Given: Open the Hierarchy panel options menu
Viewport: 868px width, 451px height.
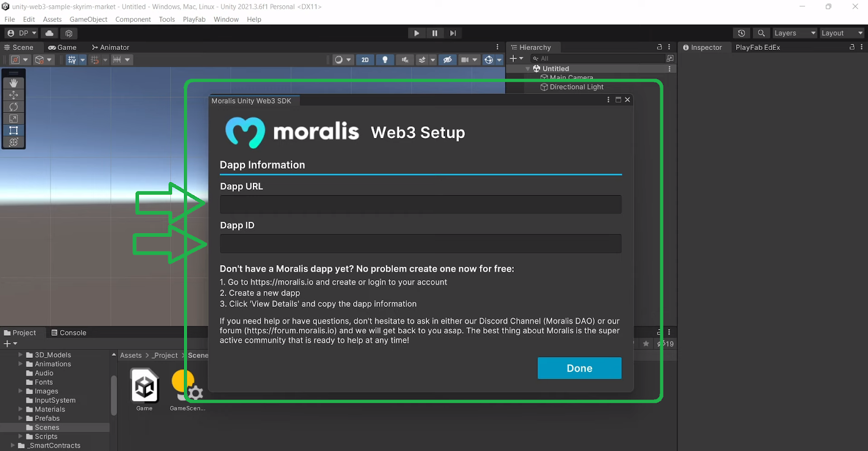Looking at the screenshot, I should 669,47.
